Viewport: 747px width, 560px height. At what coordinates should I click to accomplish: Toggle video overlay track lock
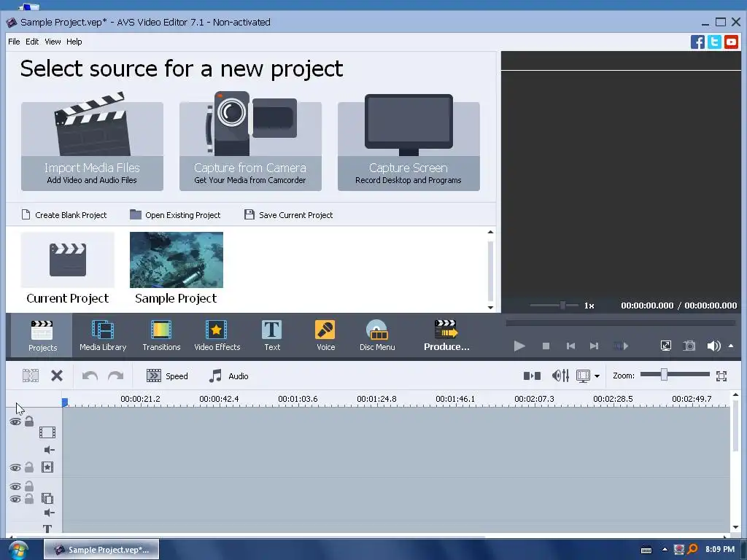click(x=29, y=499)
